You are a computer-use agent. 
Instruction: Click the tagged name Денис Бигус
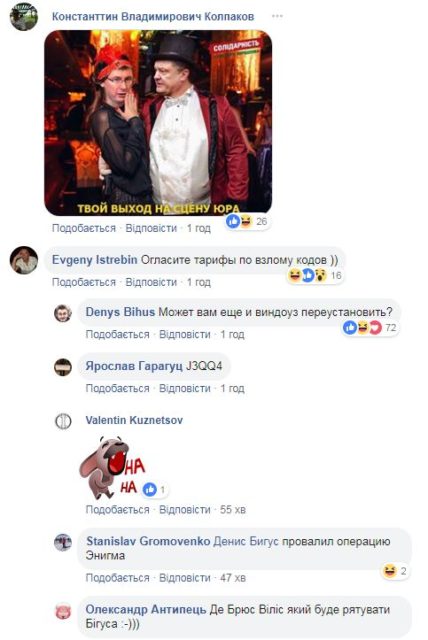(246, 541)
